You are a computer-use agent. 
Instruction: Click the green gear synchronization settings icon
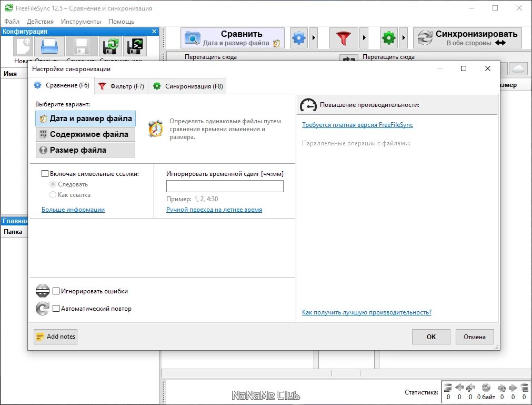[389, 38]
